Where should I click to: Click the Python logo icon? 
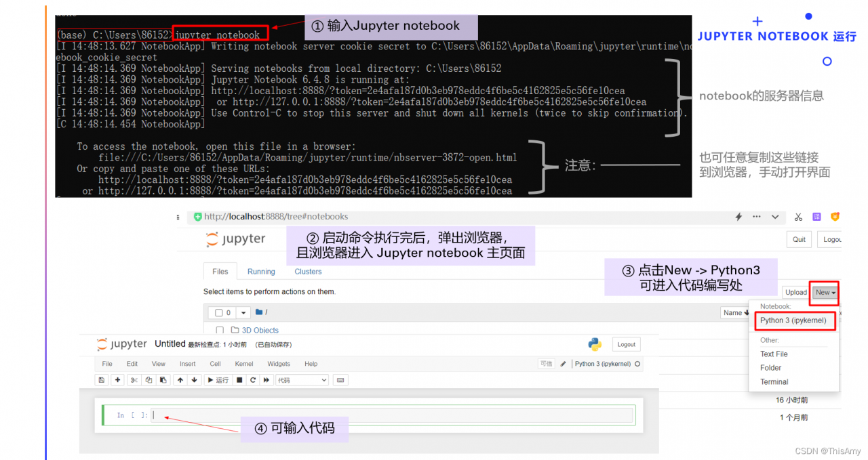pos(595,343)
